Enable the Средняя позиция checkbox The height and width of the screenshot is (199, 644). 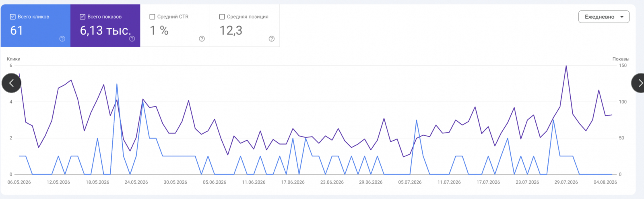click(x=222, y=17)
